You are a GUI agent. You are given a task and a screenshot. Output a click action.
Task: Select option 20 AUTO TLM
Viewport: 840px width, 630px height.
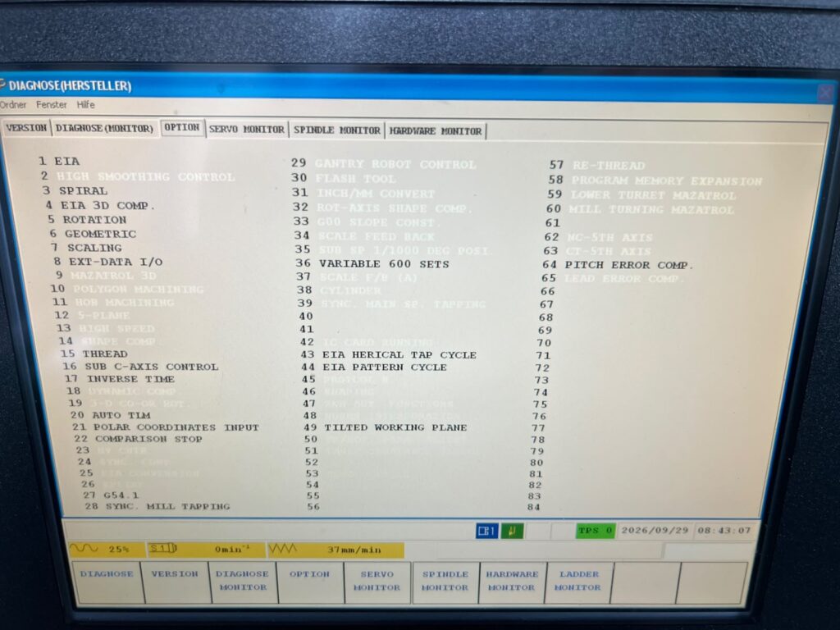pyautogui.click(x=111, y=415)
